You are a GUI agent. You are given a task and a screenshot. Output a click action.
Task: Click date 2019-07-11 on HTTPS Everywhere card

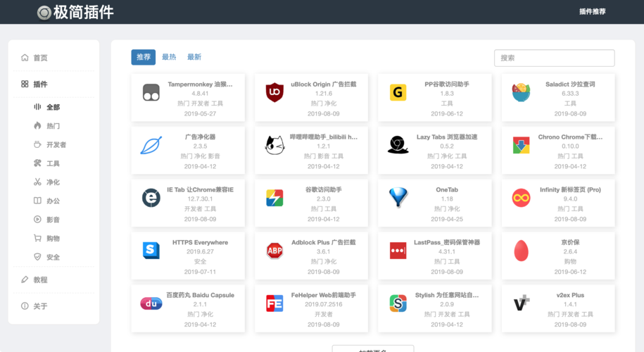(x=200, y=272)
